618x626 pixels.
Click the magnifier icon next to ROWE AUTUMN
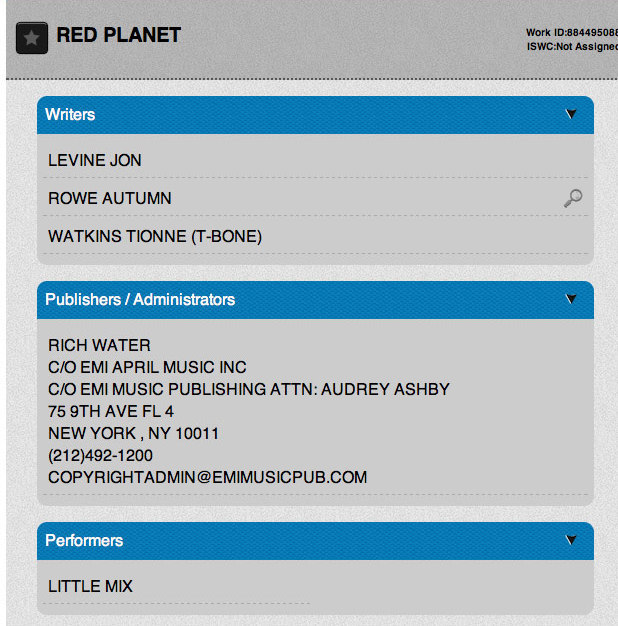pyautogui.click(x=573, y=198)
